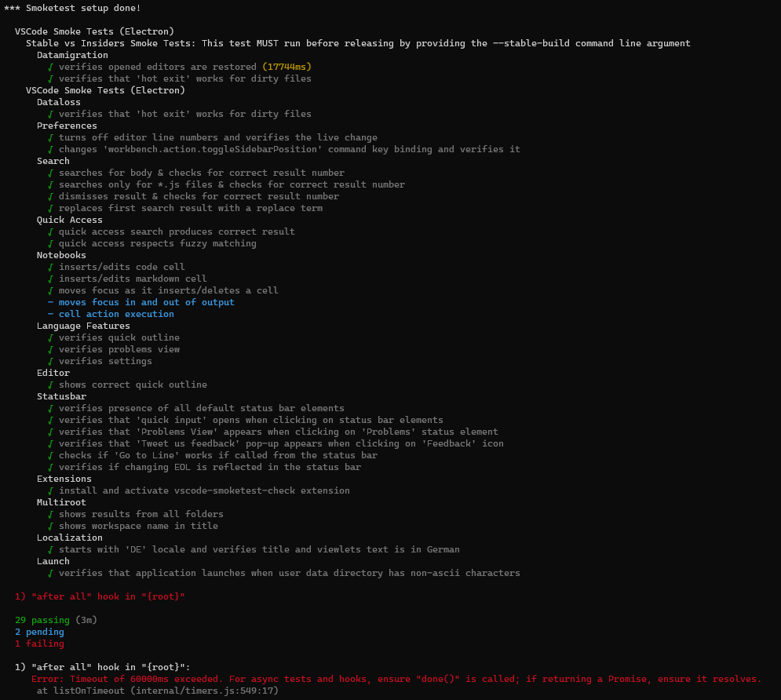Click 'searches for body & checks' test line

(196, 173)
